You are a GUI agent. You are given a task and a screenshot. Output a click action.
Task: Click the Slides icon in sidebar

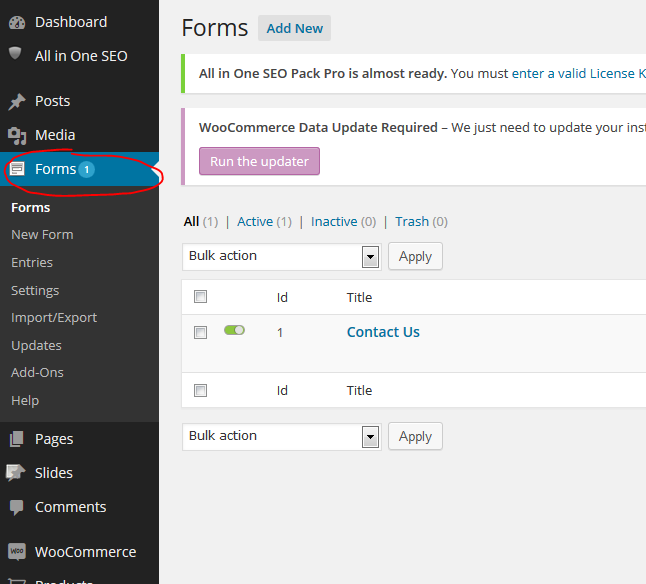pyautogui.click(x=17, y=473)
